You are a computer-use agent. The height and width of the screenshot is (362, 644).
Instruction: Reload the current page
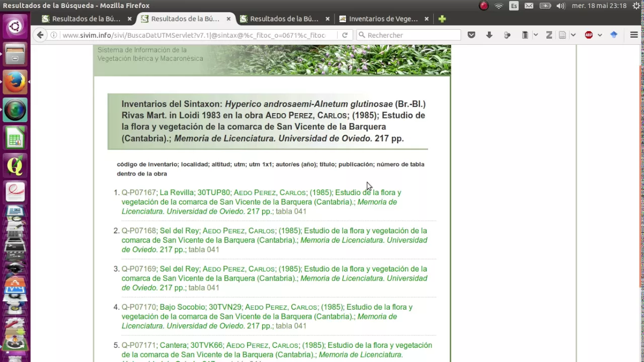[x=345, y=35]
